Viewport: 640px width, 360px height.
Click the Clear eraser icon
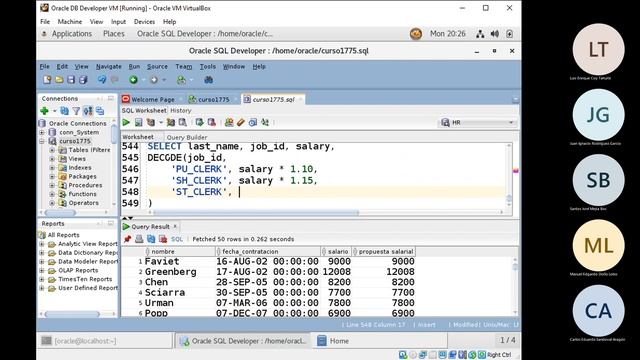(241, 122)
